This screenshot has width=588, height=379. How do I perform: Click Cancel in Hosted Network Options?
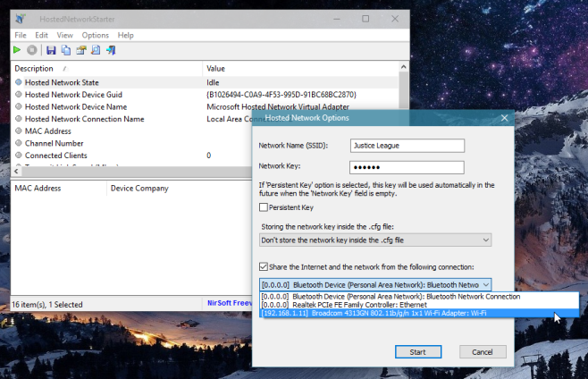[x=483, y=352]
